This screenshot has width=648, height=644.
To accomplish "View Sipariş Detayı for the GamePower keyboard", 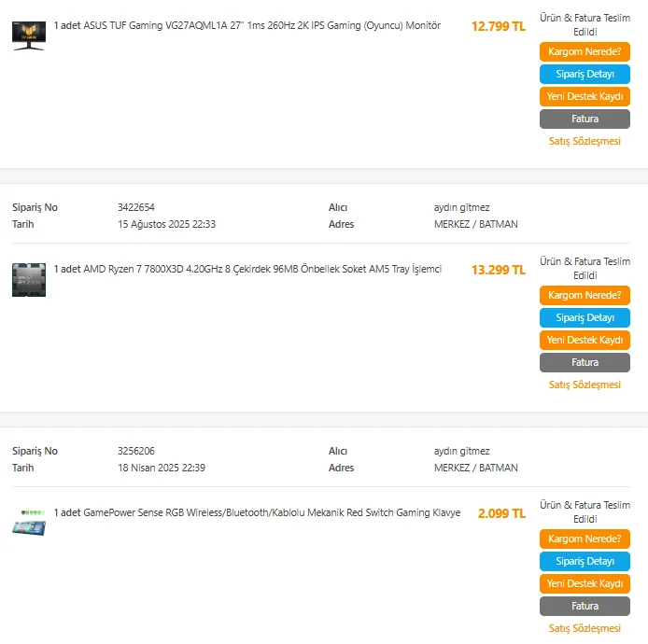I will click(585, 562).
